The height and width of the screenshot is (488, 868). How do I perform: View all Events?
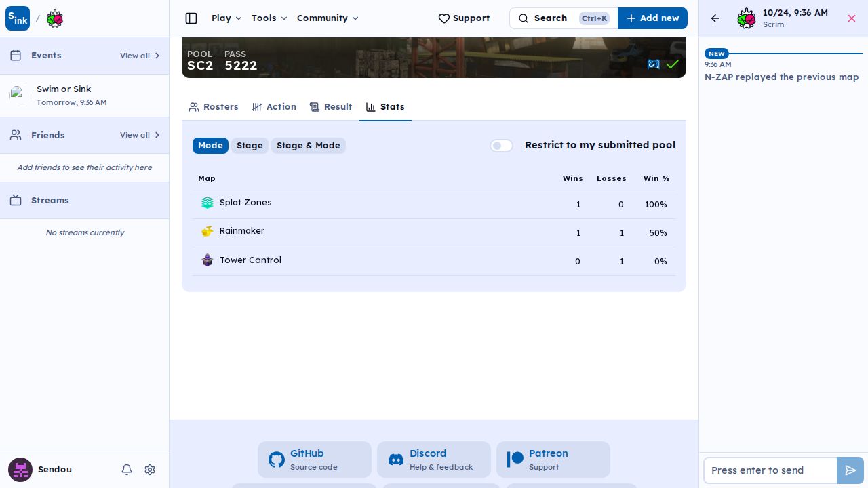click(x=140, y=56)
